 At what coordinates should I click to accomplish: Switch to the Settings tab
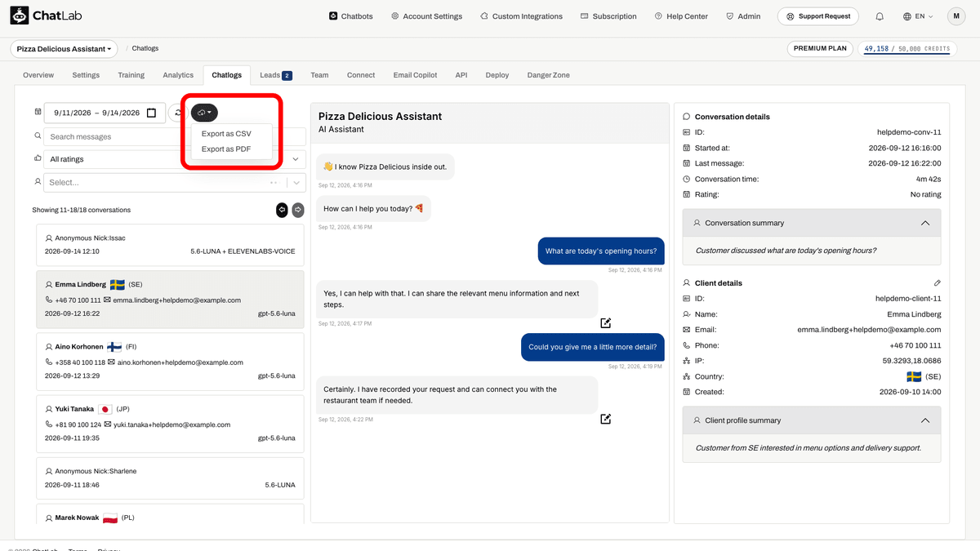click(x=86, y=75)
